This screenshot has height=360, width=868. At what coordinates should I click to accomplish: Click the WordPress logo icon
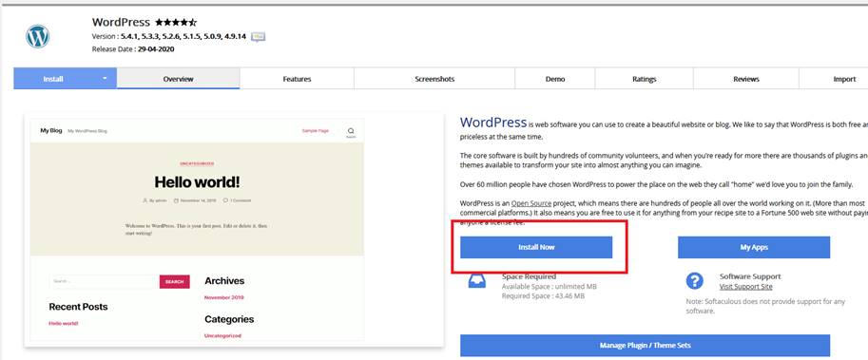[x=38, y=36]
